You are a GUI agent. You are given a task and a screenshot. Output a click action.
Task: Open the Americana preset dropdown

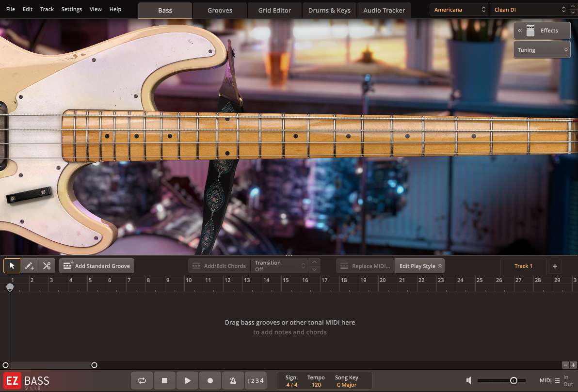pyautogui.click(x=458, y=9)
